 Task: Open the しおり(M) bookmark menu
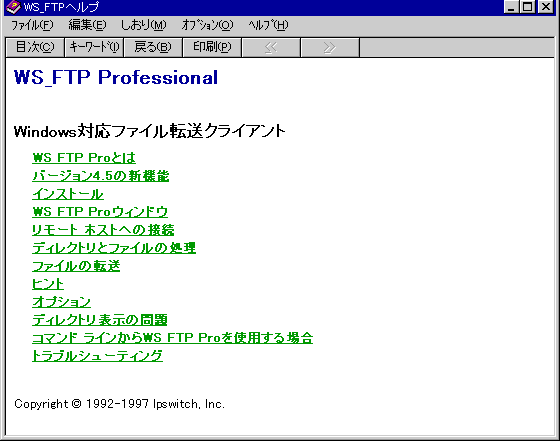click(x=143, y=25)
